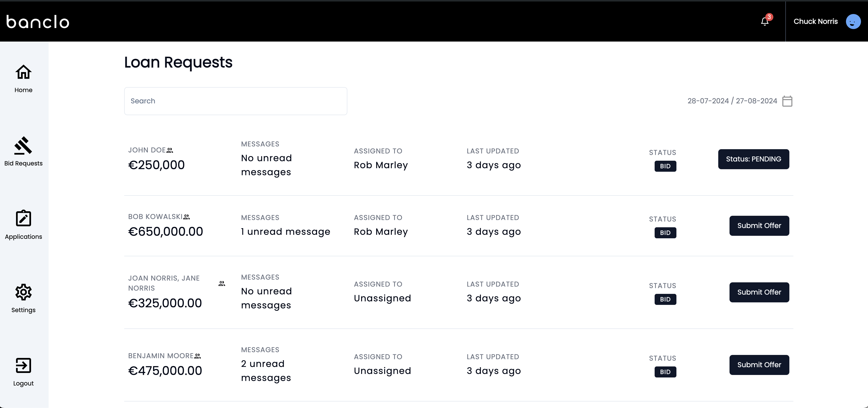
Task: Open the date range calendar picker
Action: click(787, 101)
